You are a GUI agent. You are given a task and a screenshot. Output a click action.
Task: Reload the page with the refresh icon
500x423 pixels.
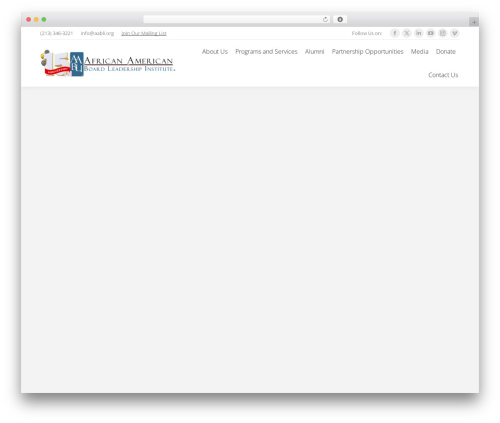point(325,19)
